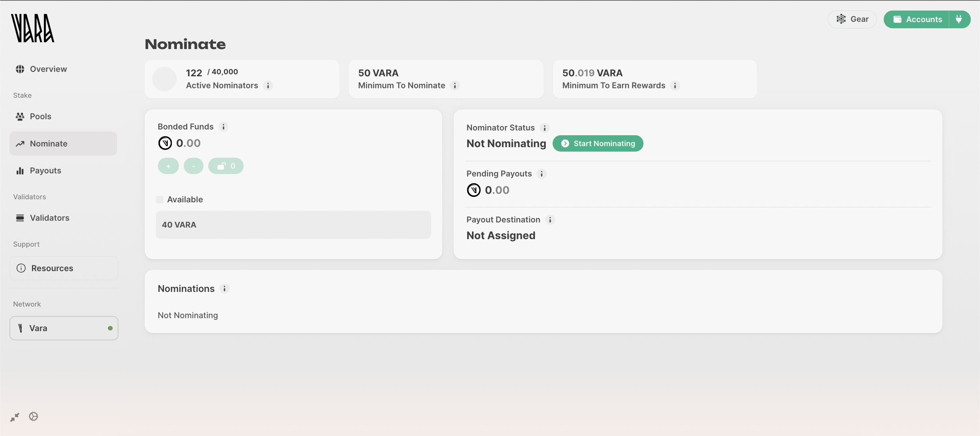Click the Gear network logo icon

click(841, 19)
